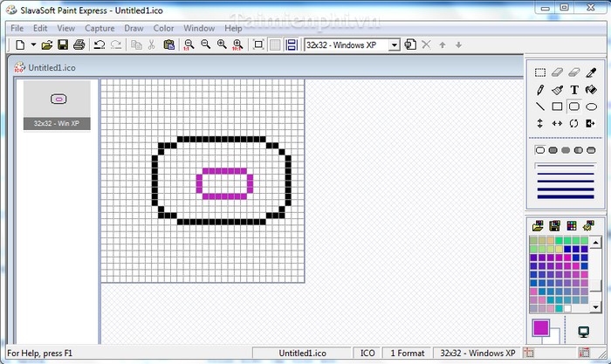611x364 pixels.
Task: Pick the Eyedropper color picker tool
Action: (591, 72)
